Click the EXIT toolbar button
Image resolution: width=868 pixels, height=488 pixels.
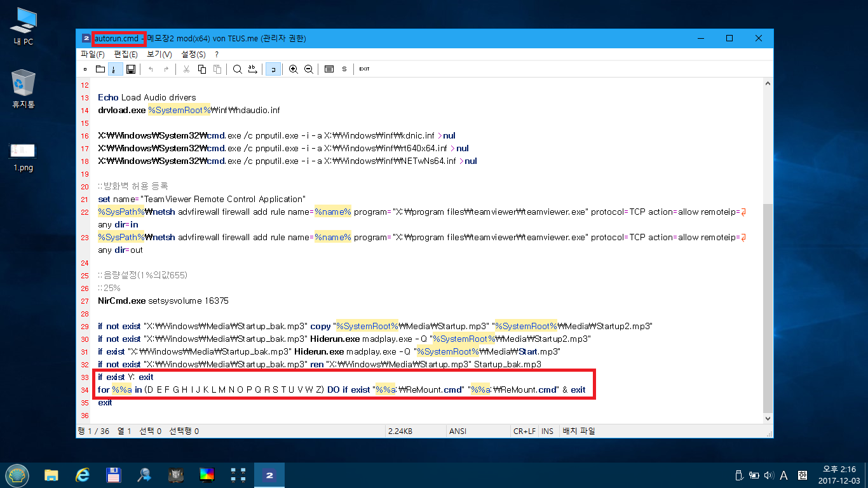364,69
